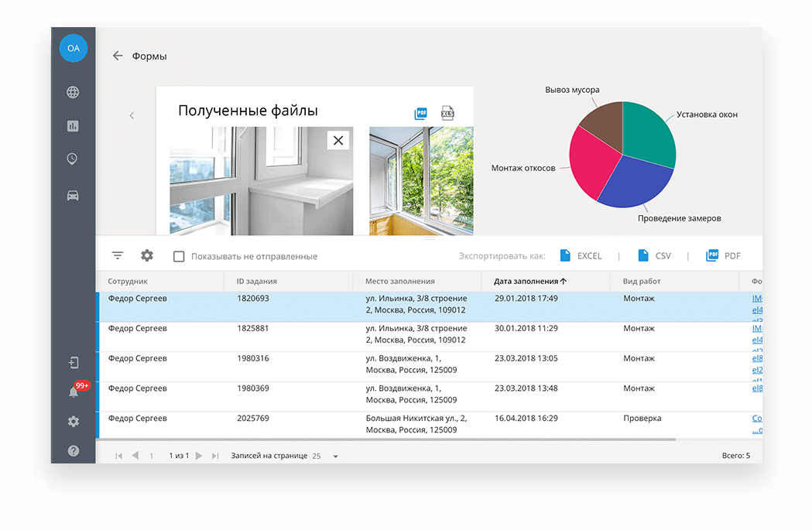Click the horizontal table scrollbar
This screenshot has height=530, width=812.
click(x=386, y=439)
